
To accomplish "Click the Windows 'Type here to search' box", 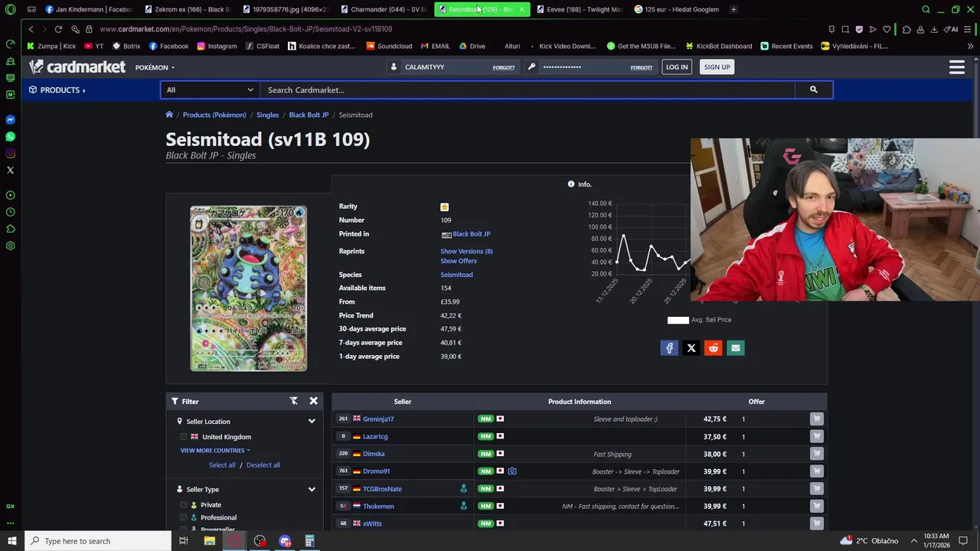I will [97, 541].
